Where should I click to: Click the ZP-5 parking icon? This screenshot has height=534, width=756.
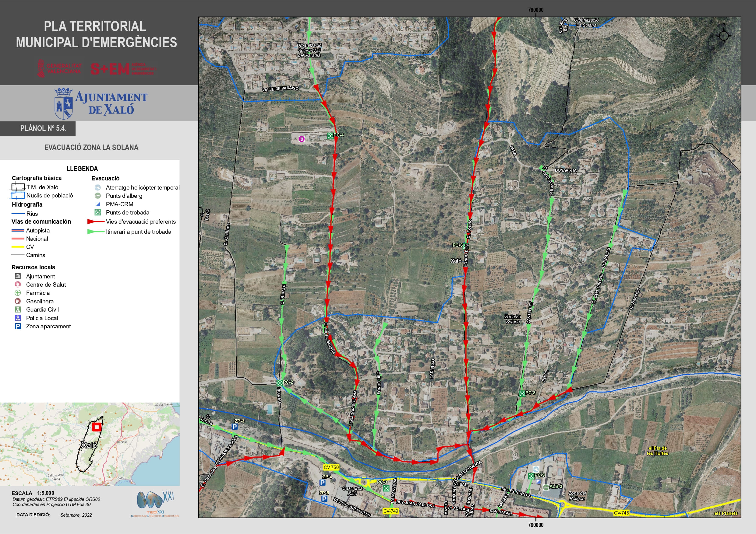[x=324, y=499]
